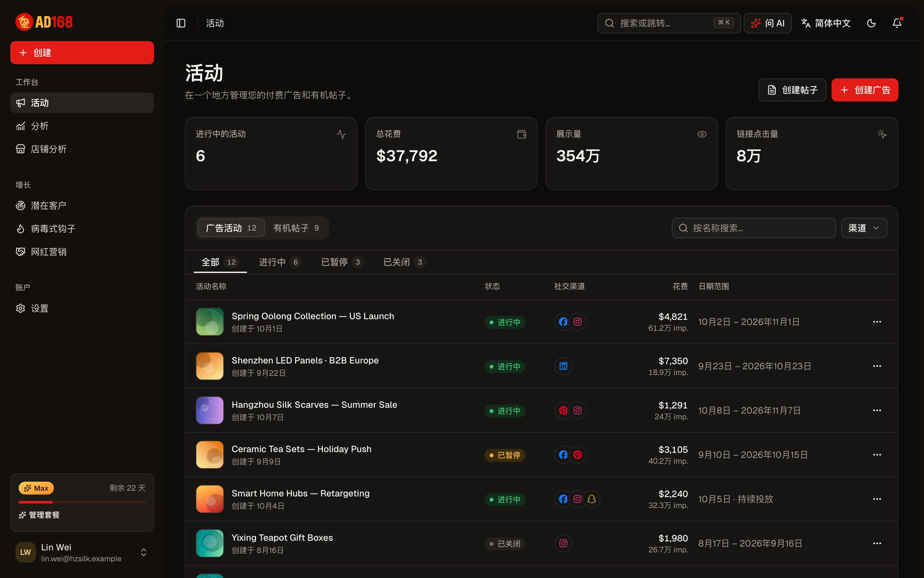
Task: Open 设置 in the sidebar
Action: click(x=82, y=308)
